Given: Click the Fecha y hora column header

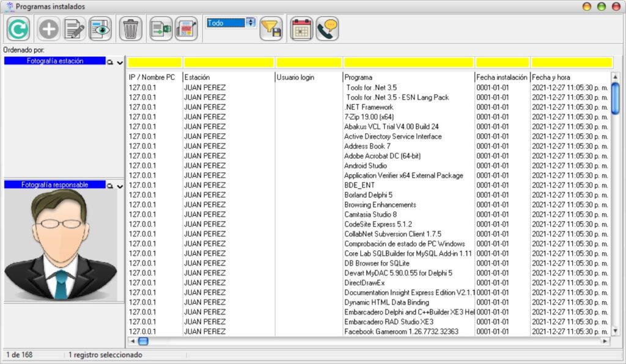Looking at the screenshot, I should pyautogui.click(x=570, y=78).
